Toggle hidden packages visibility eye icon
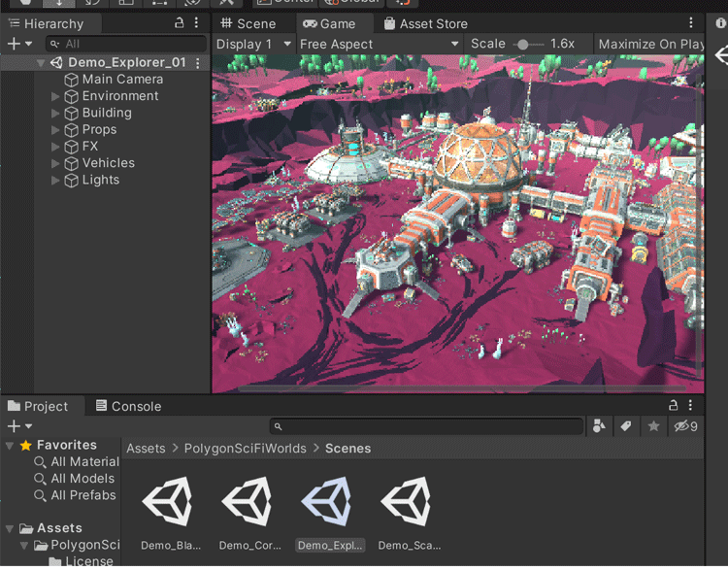 (x=685, y=426)
